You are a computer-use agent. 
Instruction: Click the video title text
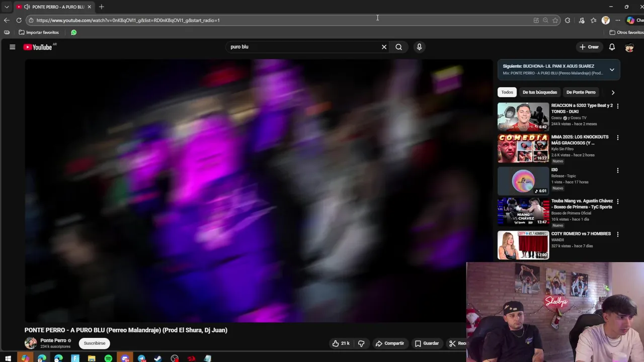pyautogui.click(x=126, y=330)
